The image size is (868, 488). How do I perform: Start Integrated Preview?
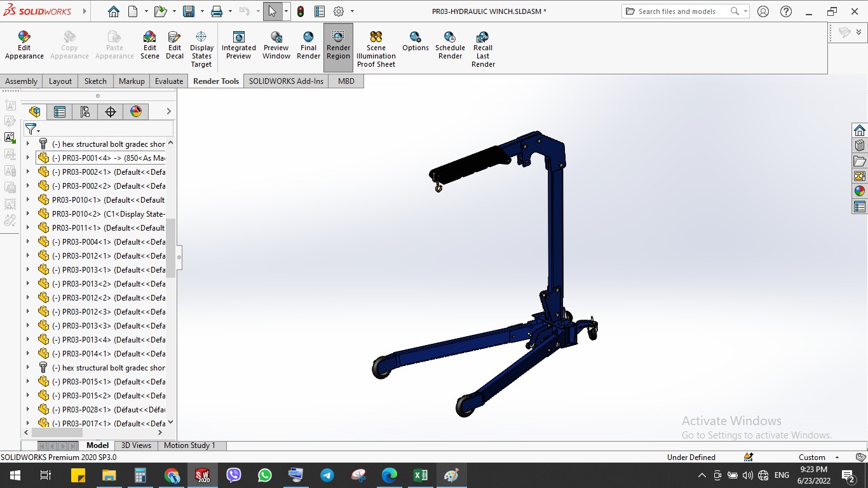[x=239, y=46]
